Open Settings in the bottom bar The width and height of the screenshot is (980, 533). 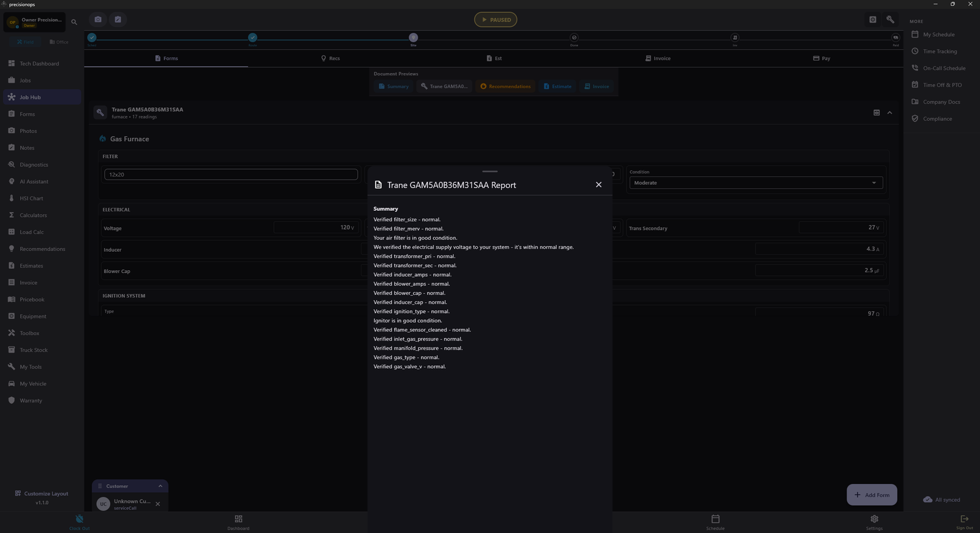(874, 522)
